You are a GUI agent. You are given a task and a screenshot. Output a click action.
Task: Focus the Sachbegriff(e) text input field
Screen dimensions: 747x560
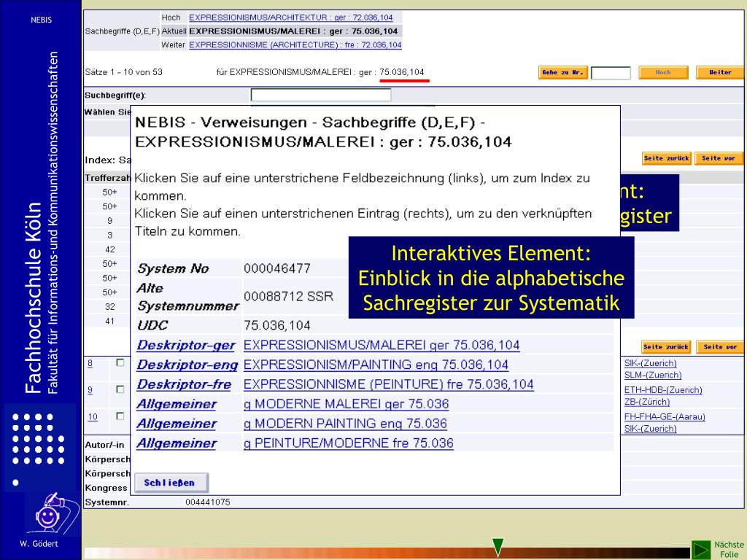[321, 95]
